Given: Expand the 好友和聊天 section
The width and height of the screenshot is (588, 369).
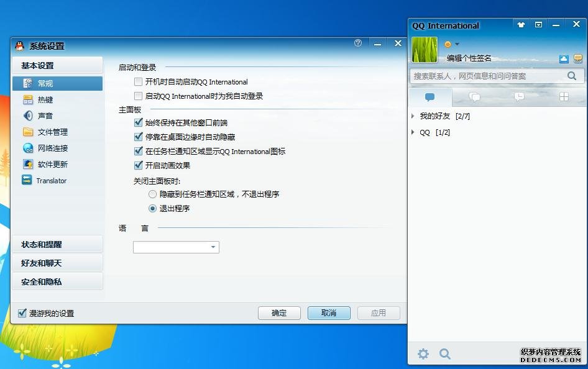Looking at the screenshot, I should tap(57, 263).
